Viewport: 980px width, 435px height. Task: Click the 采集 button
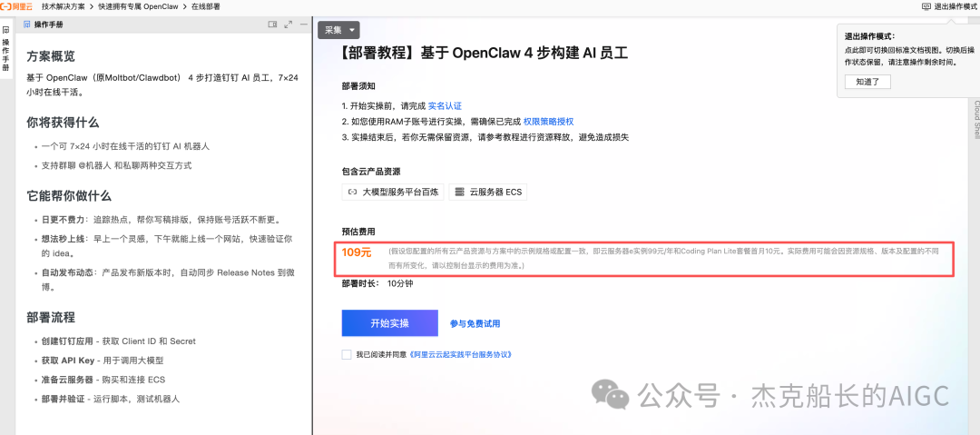(338, 30)
